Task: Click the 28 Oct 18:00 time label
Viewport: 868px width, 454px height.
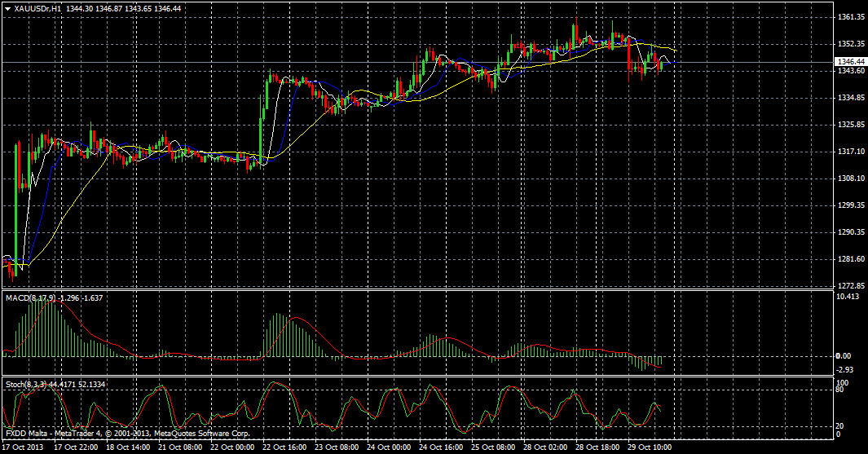Action: click(596, 447)
